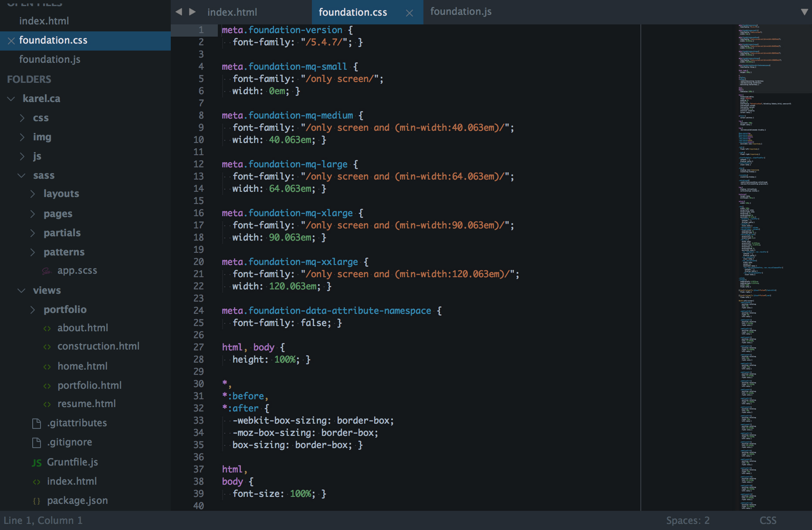Expand the css folder
The image size is (812, 530).
pyautogui.click(x=22, y=118)
